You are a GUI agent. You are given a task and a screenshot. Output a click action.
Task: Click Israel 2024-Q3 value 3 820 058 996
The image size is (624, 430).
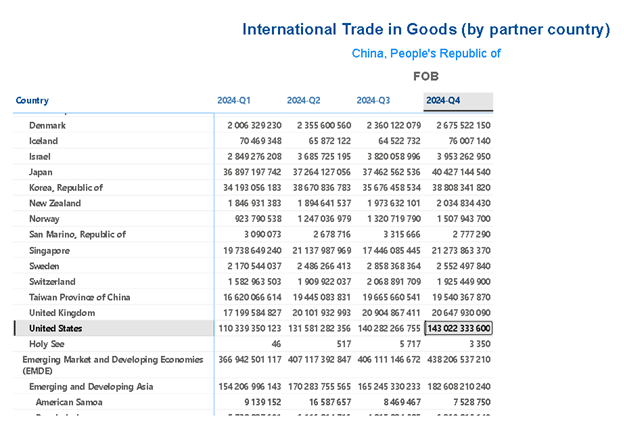[x=394, y=156]
